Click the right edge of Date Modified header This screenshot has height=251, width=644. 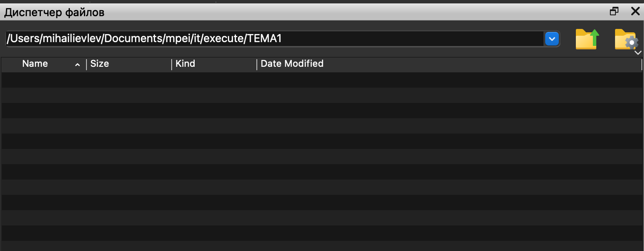(641, 64)
